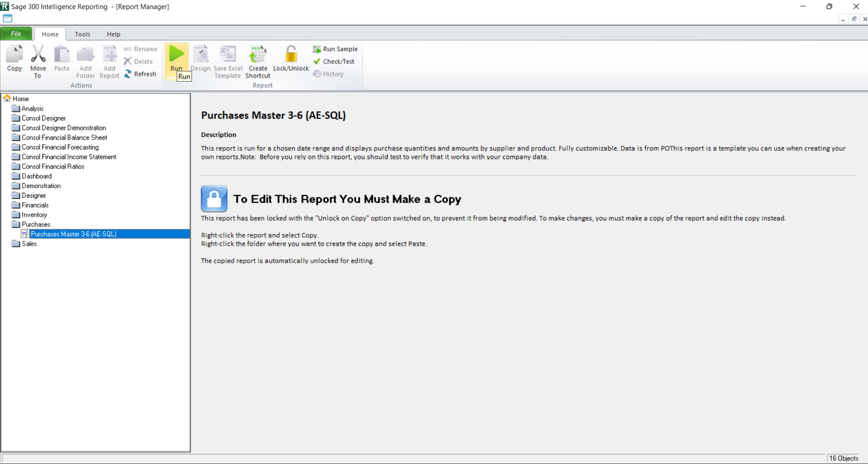This screenshot has height=464, width=868.
Task: Run the Purchases Master report
Action: 176,57
